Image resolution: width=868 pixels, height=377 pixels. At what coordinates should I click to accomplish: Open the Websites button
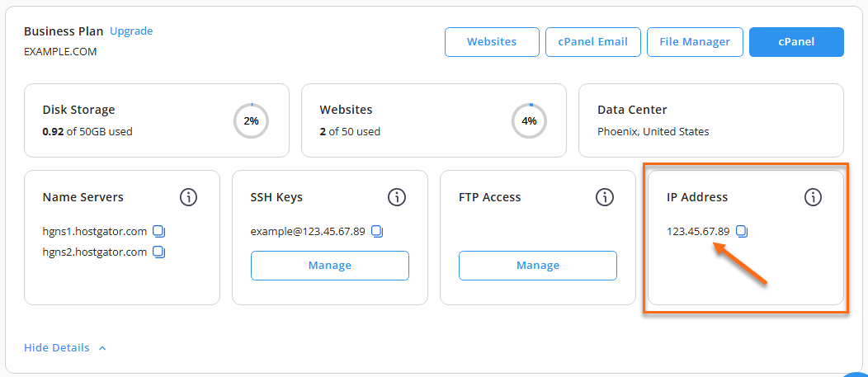pyautogui.click(x=492, y=42)
